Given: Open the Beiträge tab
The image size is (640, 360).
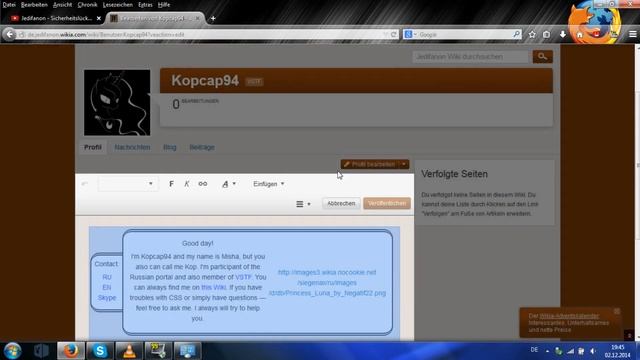Looking at the screenshot, I should (x=202, y=147).
